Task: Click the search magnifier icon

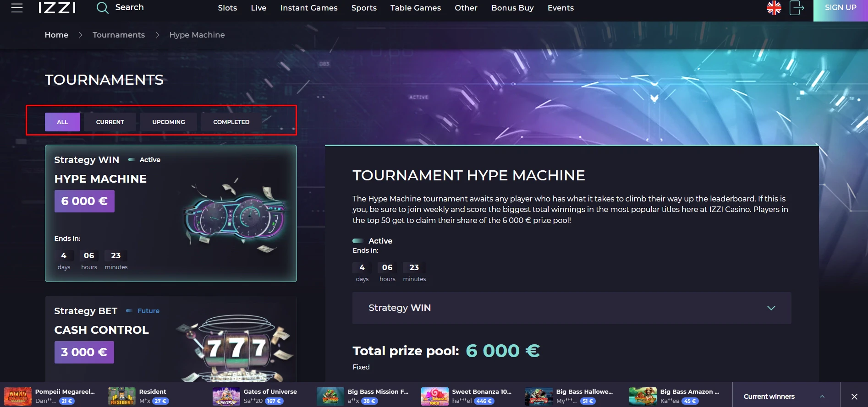Action: 102,8
